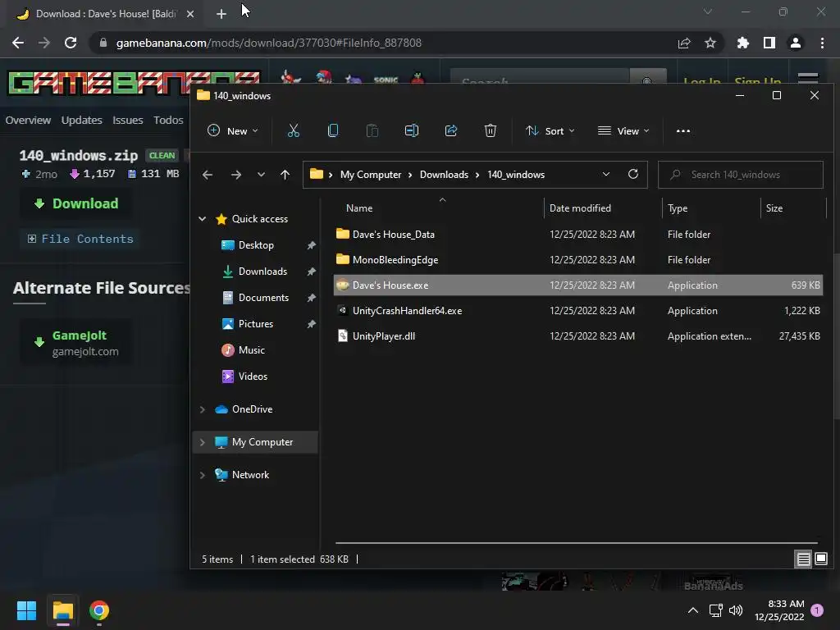Sort by Type column header
The image size is (840, 630).
[x=678, y=208]
